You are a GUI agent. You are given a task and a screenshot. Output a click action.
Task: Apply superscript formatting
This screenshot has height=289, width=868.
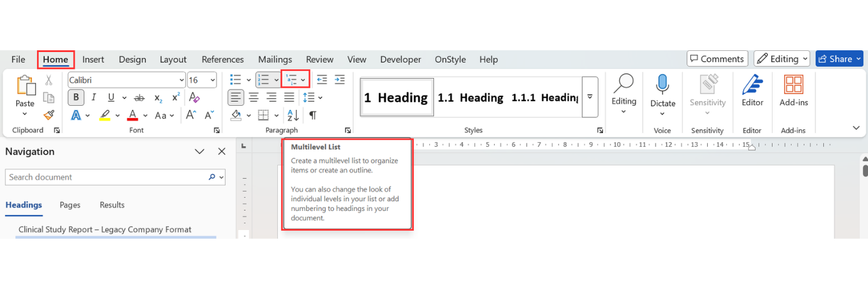[176, 98]
